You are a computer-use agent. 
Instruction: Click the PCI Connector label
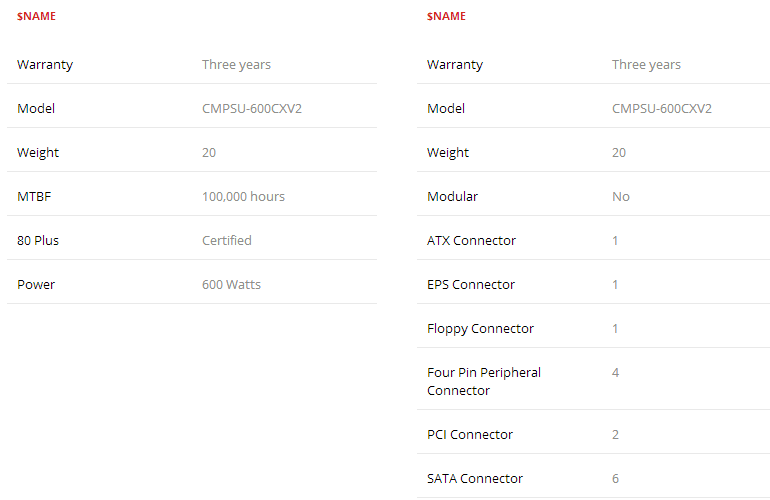[470, 435]
